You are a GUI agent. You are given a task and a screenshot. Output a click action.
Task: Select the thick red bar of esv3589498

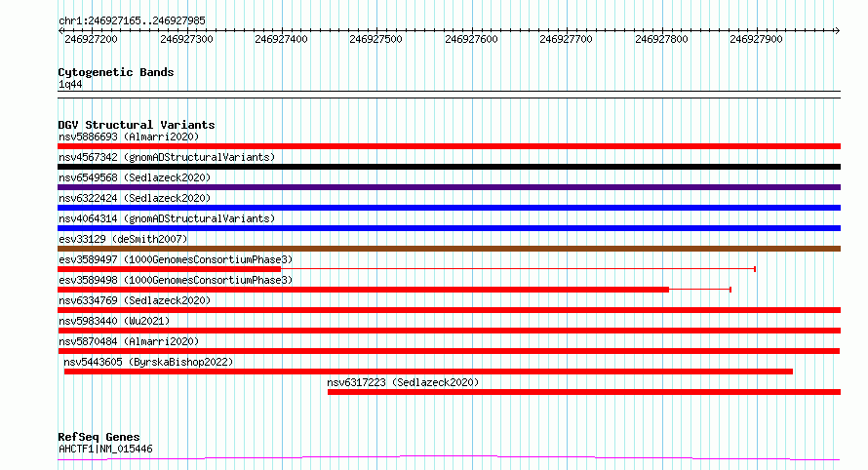tap(363, 290)
